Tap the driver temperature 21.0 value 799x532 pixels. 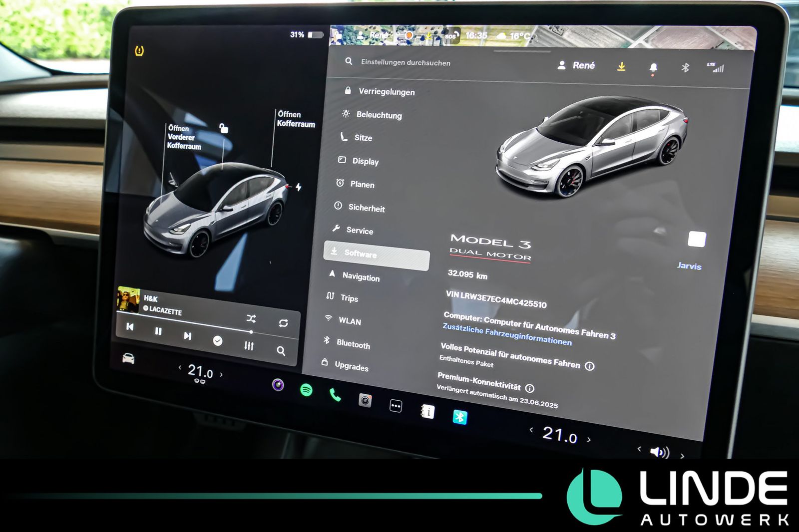200,371
